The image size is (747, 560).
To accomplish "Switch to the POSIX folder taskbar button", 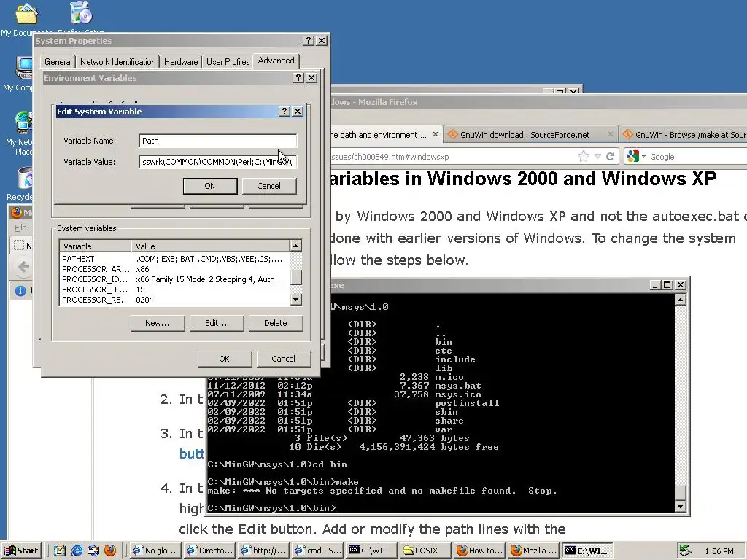I will click(426, 551).
